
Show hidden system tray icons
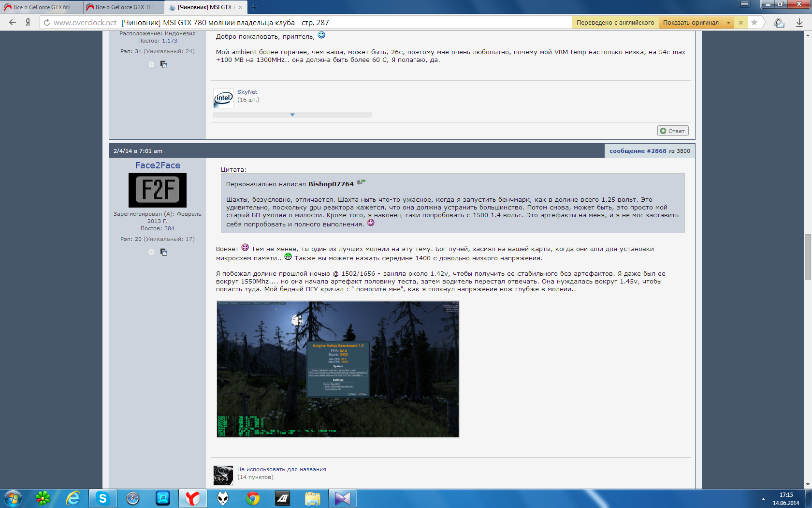[763, 499]
